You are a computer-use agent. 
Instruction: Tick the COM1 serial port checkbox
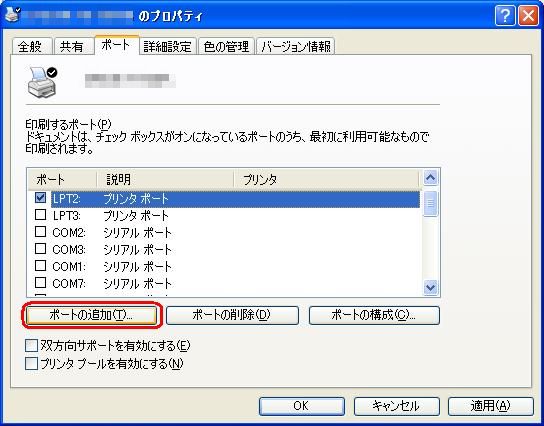[x=41, y=266]
